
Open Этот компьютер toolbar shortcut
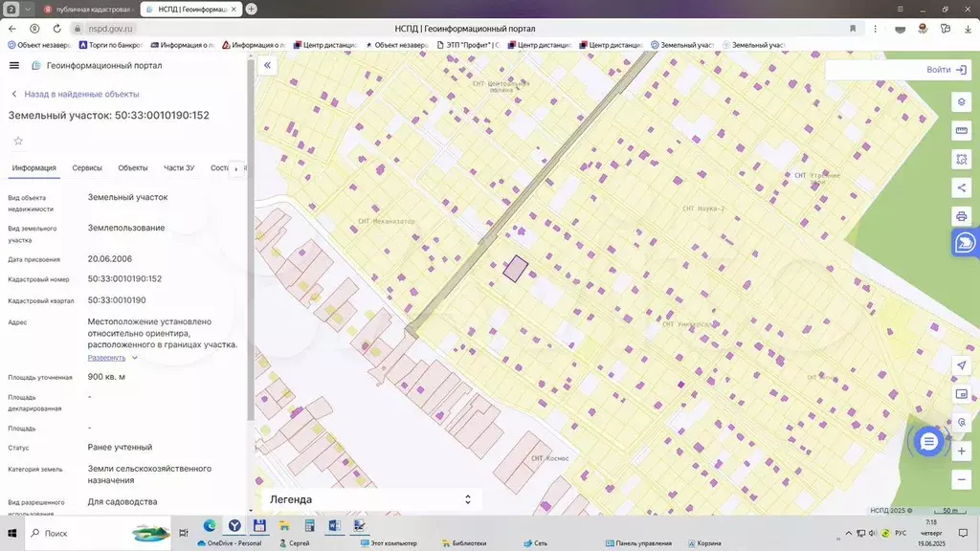coord(389,543)
